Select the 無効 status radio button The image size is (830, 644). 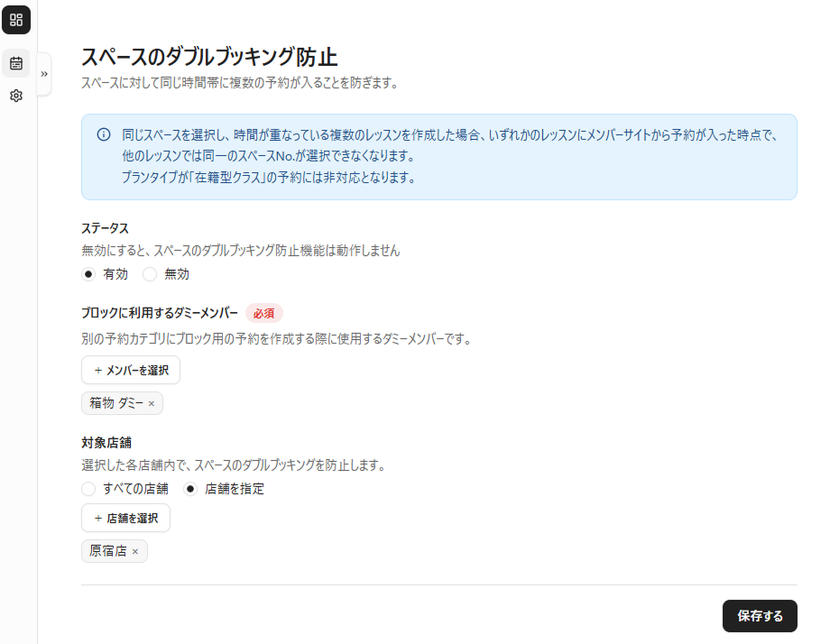click(x=150, y=274)
